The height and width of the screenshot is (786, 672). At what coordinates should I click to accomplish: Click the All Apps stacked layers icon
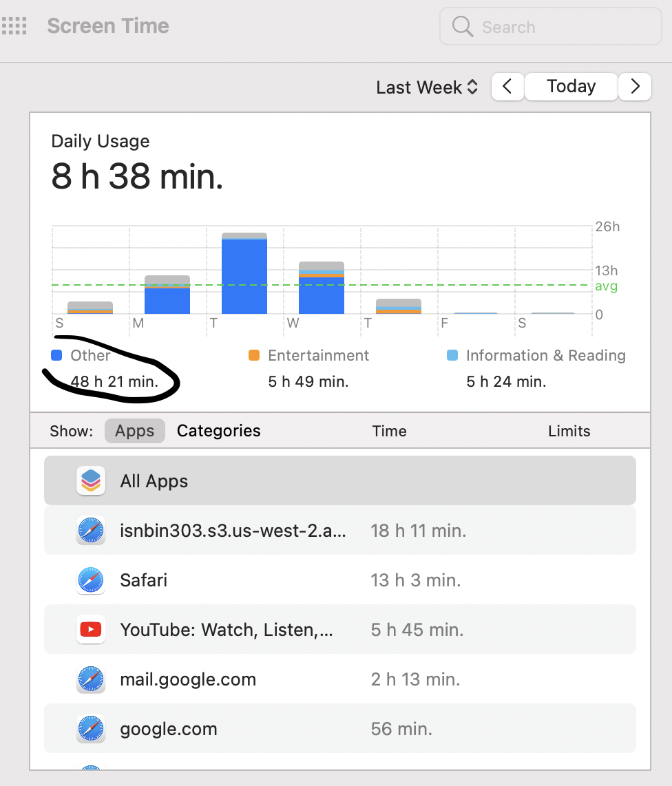tap(91, 480)
